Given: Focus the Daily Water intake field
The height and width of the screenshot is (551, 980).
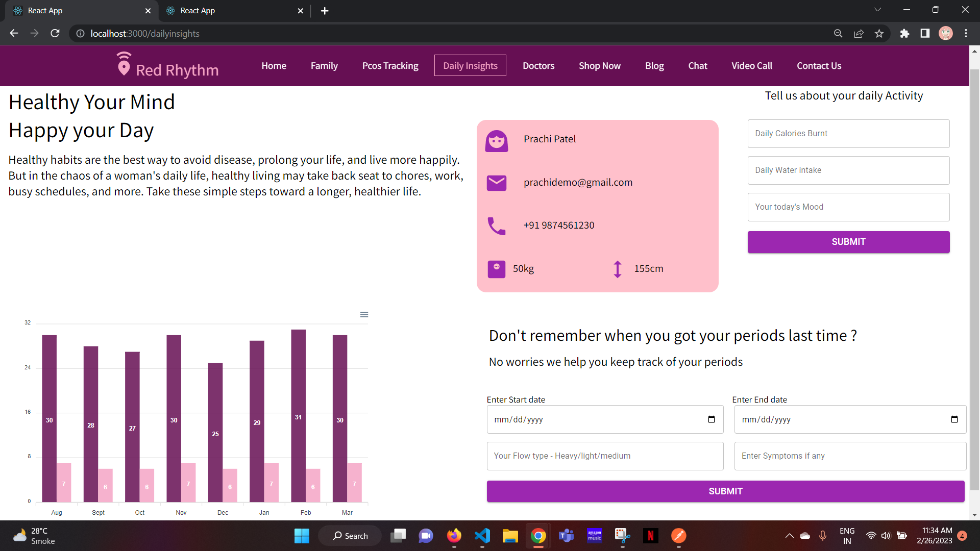Looking at the screenshot, I should [x=848, y=170].
